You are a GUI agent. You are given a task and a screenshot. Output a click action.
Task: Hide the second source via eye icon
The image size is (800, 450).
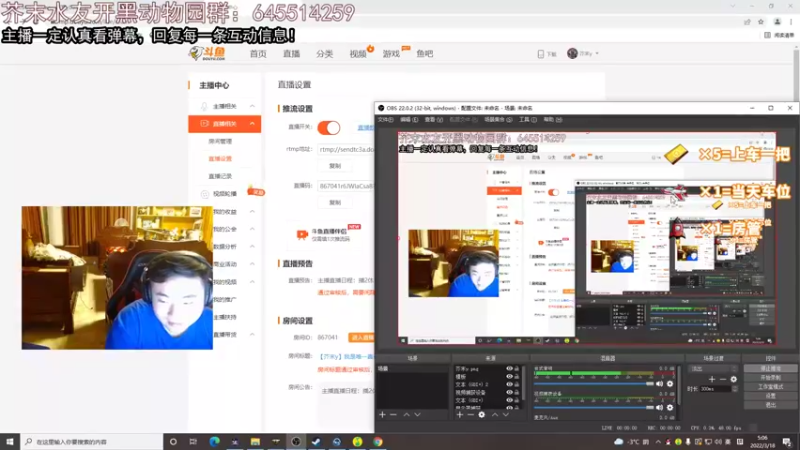pos(509,377)
